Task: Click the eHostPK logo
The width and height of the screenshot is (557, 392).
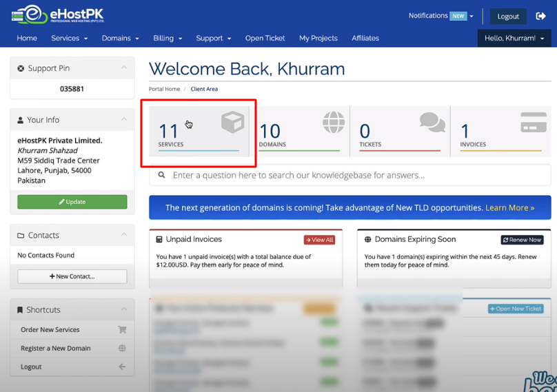Action: click(x=57, y=14)
